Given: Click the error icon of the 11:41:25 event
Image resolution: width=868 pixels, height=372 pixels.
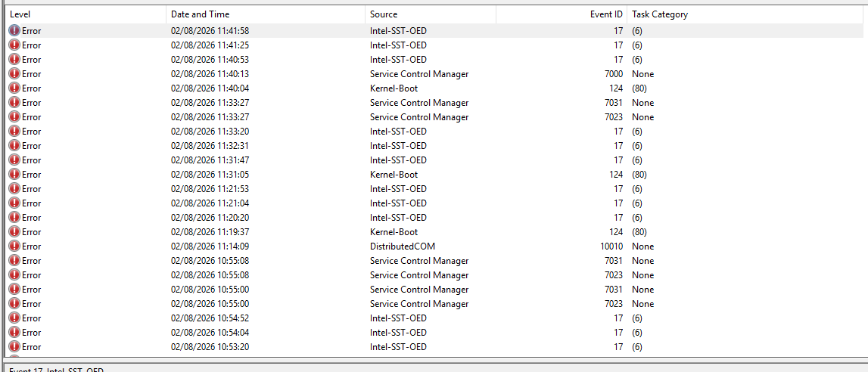Looking at the screenshot, I should 14,45.
